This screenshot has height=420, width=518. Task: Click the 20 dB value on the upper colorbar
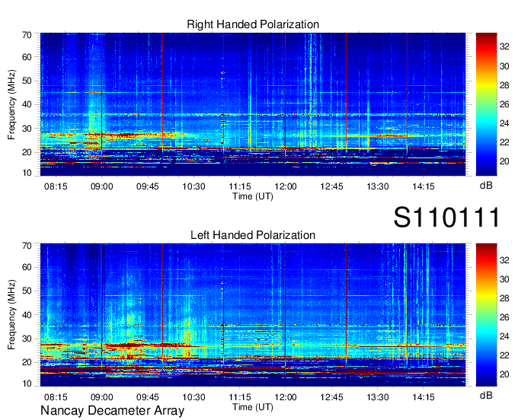click(x=504, y=161)
